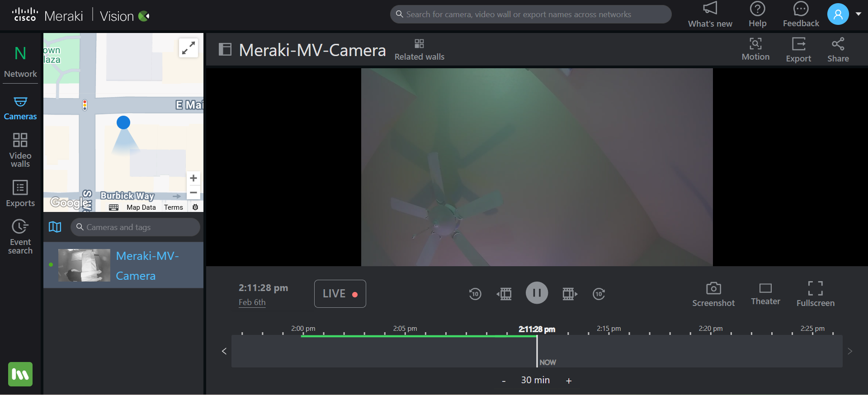868x395 pixels.
Task: Enter Fullscreen mode
Action: point(816,294)
